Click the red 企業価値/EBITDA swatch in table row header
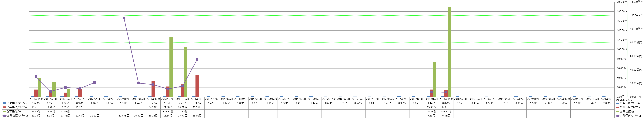This screenshot has height=118, width=644. pos(5,107)
